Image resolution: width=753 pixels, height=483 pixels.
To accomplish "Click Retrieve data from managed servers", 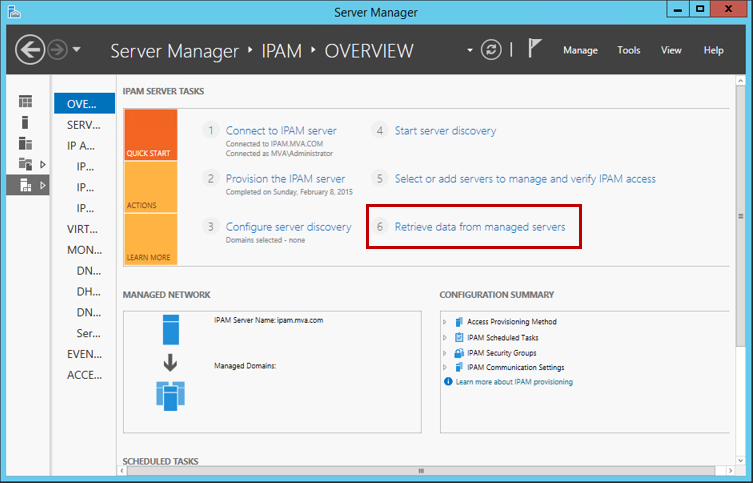I will click(480, 227).
